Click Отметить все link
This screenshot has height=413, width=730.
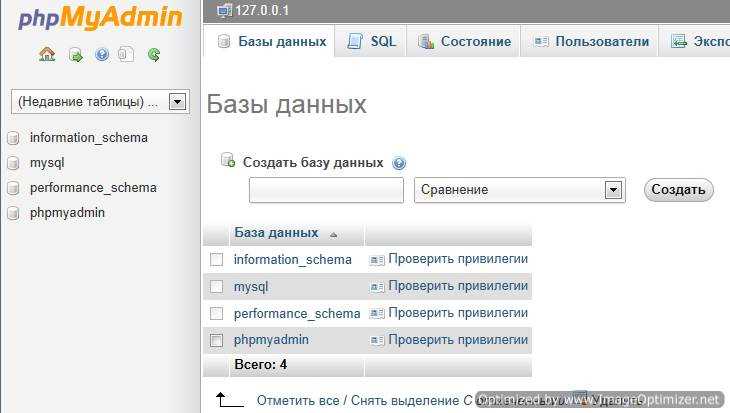[298, 400]
